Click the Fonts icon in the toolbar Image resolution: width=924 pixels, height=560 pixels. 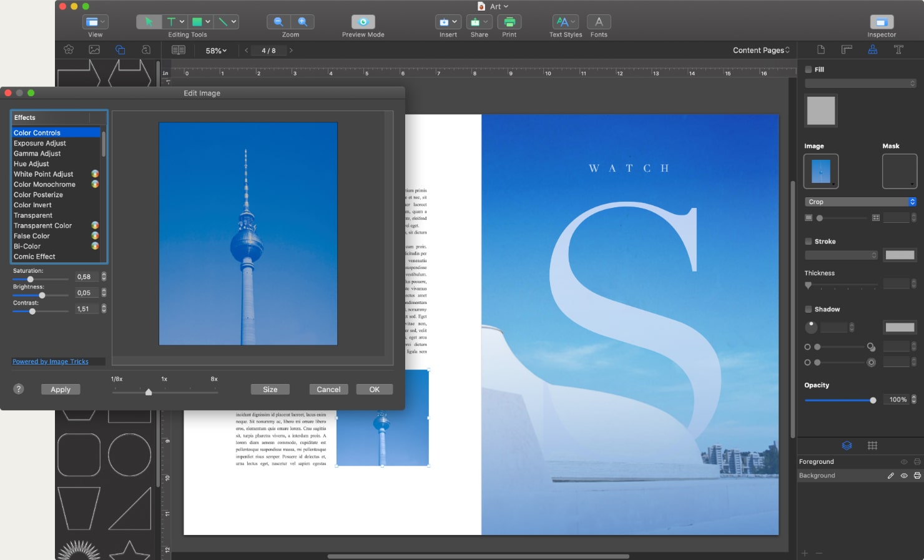(x=598, y=21)
